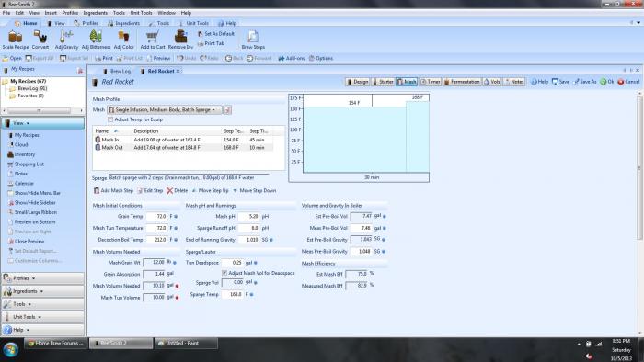Switch to the Design recipe tab
The height and width of the screenshot is (362, 644).
coord(357,82)
